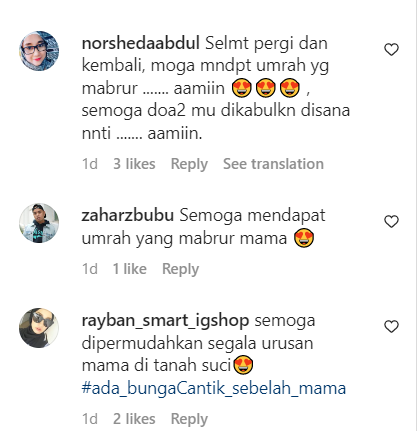Screen dimensions: 418x431
Task: Open the zaharzbubu username link
Action: click(x=128, y=215)
